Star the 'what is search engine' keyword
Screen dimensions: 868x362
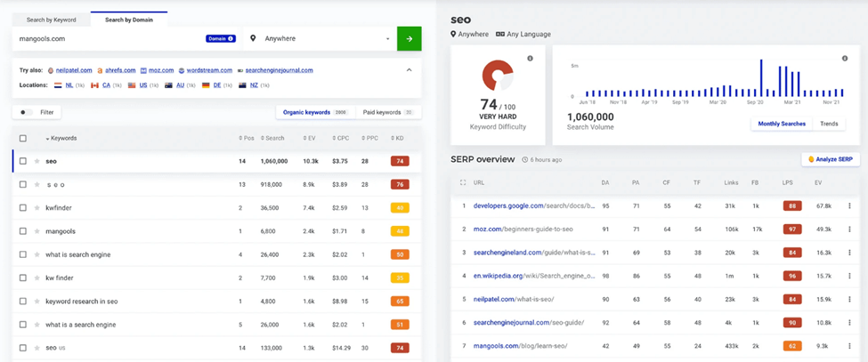point(37,254)
